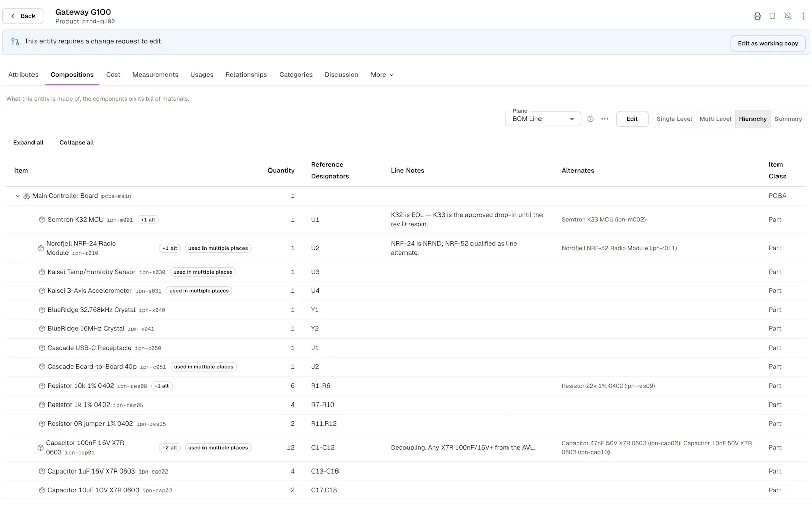Screen dimensions: 812x505
Task: Click the Alternates column header
Action: tap(578, 171)
